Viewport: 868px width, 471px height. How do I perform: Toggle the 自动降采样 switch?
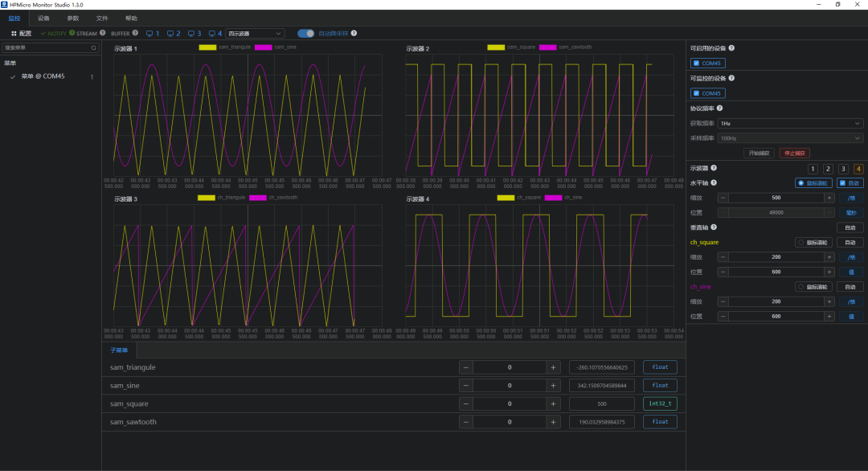tap(305, 34)
